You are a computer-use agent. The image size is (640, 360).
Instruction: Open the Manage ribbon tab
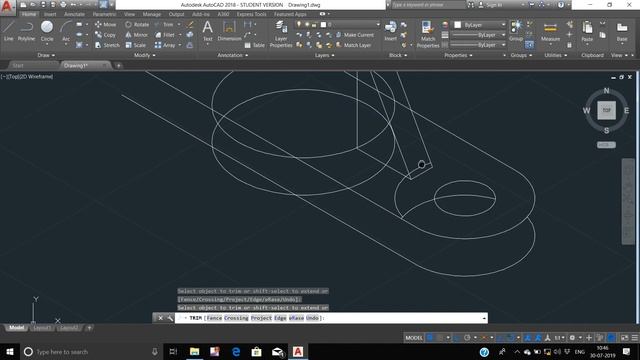pos(151,14)
